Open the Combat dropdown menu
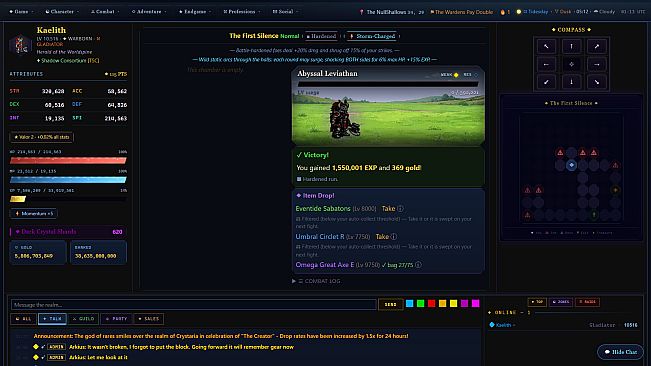Screen dimensions: 651x366 click(x=105, y=12)
